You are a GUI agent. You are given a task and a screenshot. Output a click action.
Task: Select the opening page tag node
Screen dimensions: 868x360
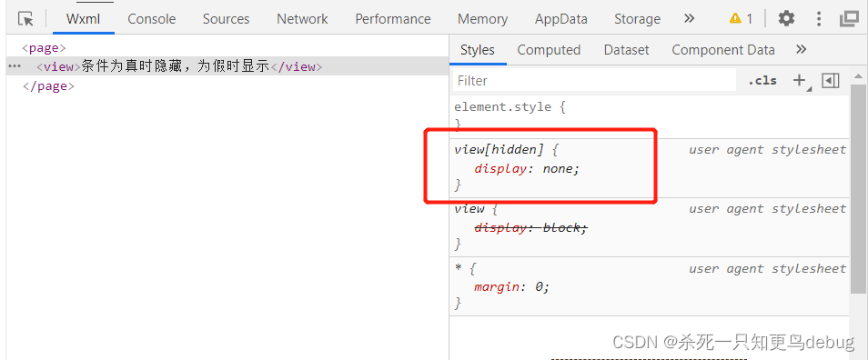44,47
